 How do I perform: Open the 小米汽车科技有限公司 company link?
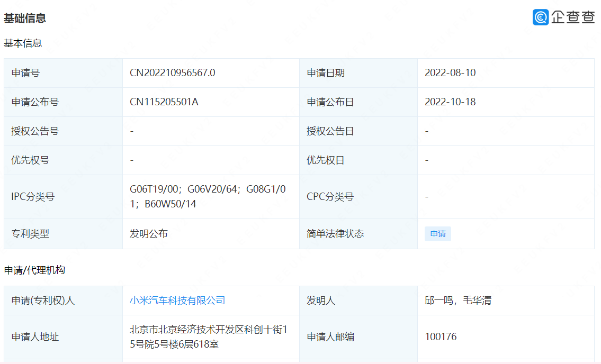tap(177, 301)
